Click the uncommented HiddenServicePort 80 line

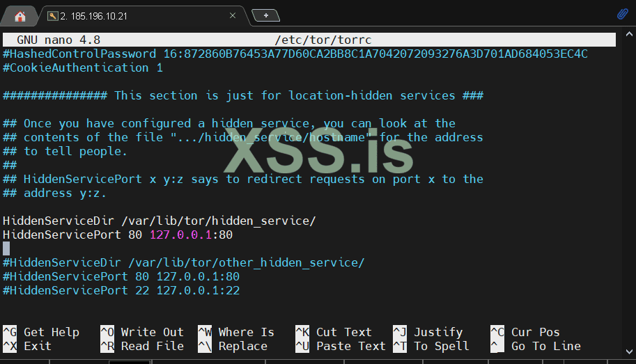(118, 235)
